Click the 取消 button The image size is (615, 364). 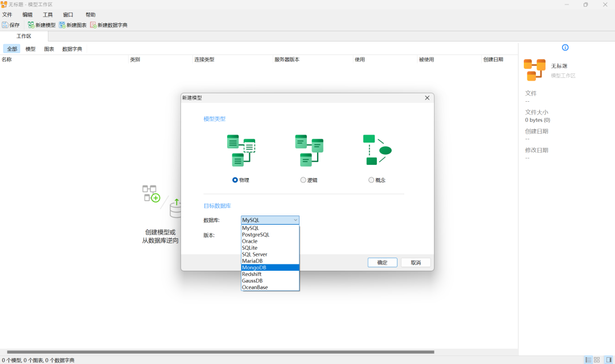416,262
